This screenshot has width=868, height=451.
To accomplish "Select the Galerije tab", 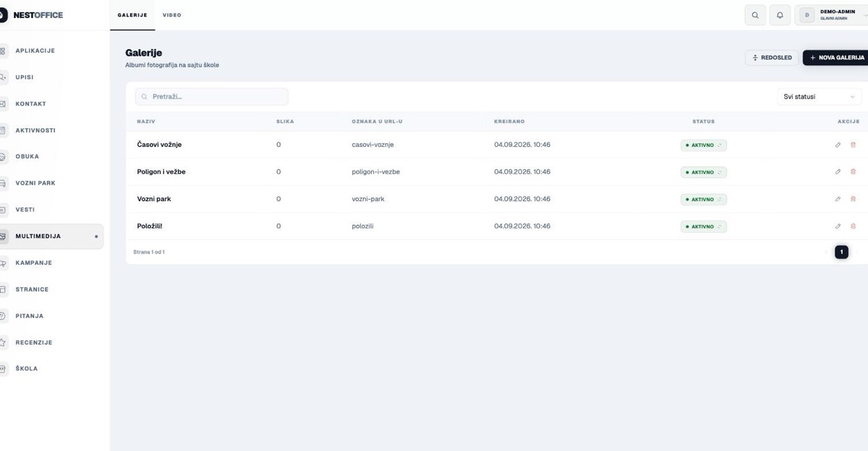I will click(x=132, y=15).
